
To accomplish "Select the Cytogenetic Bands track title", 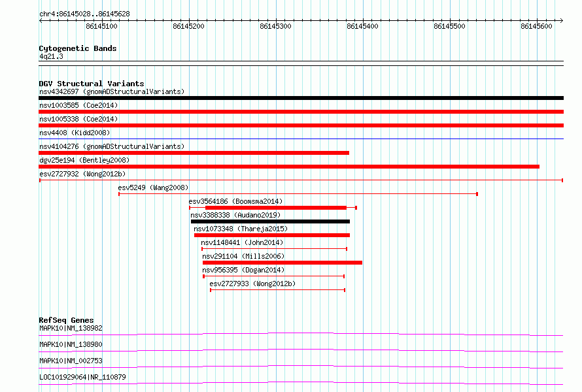I will (x=78, y=48).
